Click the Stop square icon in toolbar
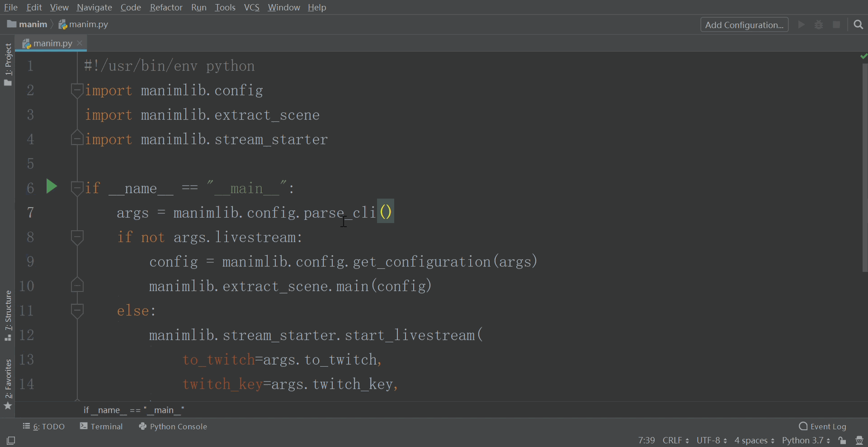 (x=836, y=24)
